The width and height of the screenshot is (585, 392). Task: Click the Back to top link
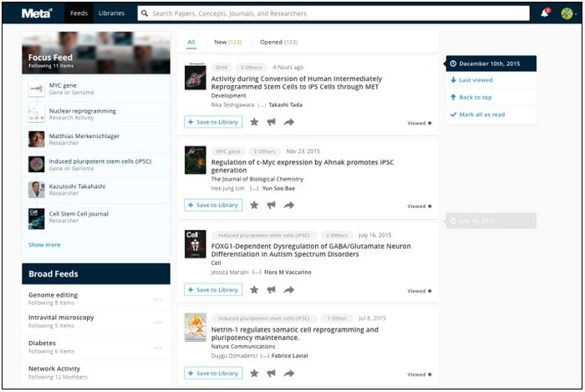click(x=475, y=98)
